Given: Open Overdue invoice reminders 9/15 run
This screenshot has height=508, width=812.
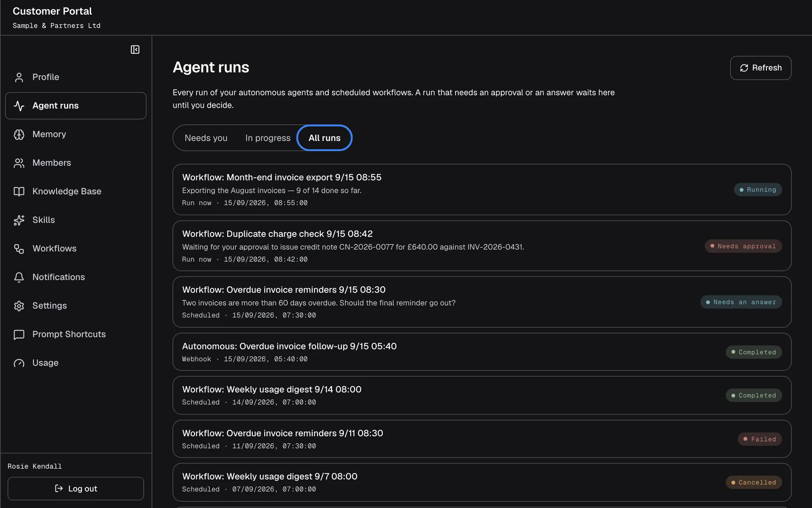Looking at the screenshot, I should tap(482, 302).
